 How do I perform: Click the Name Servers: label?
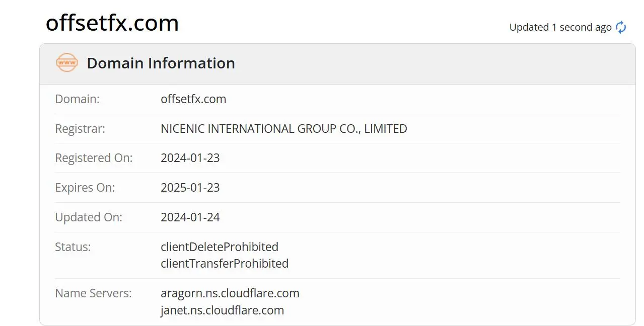[x=94, y=293]
